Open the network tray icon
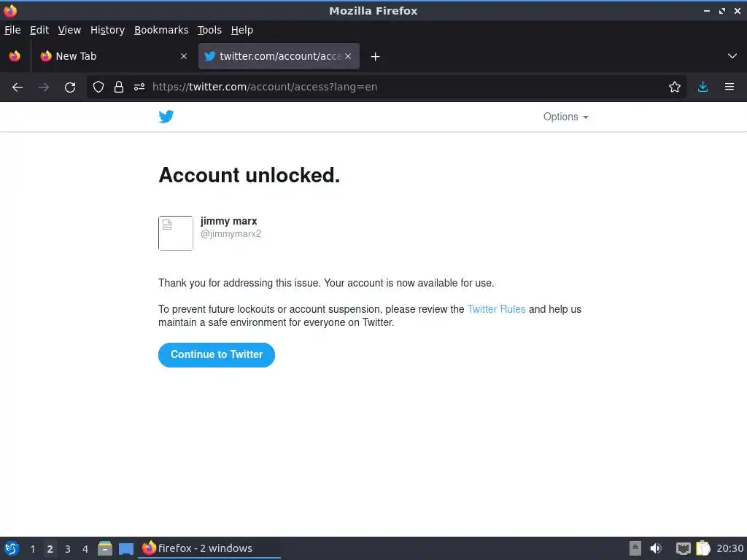 click(683, 548)
